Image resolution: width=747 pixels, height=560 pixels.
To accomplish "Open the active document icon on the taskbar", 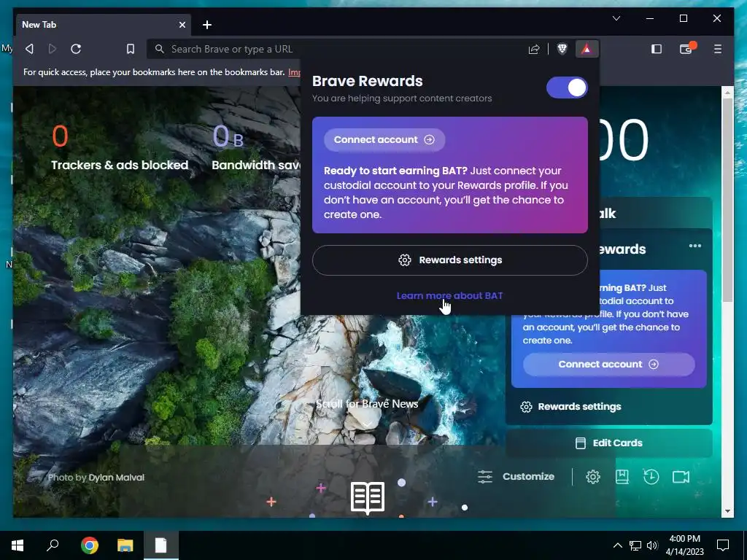I will point(161,545).
